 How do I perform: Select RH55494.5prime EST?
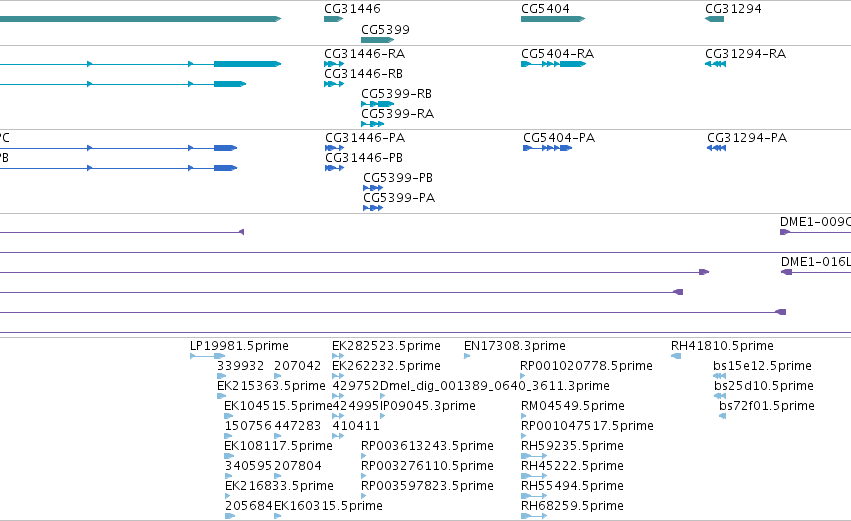tap(572, 487)
